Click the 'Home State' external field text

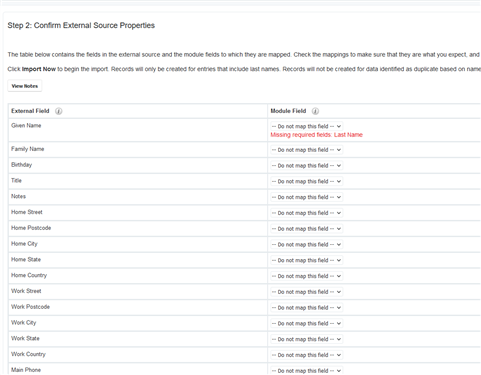[x=26, y=259]
